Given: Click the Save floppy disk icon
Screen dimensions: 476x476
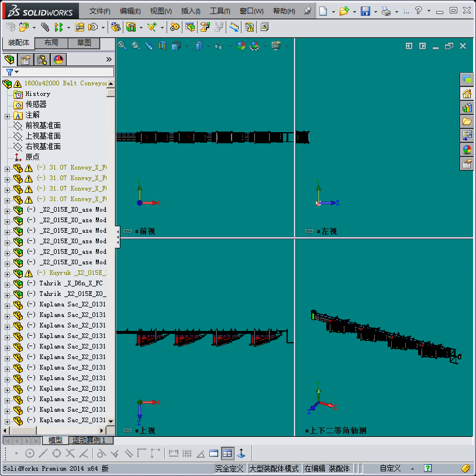Looking at the screenshot, I should [365, 11].
